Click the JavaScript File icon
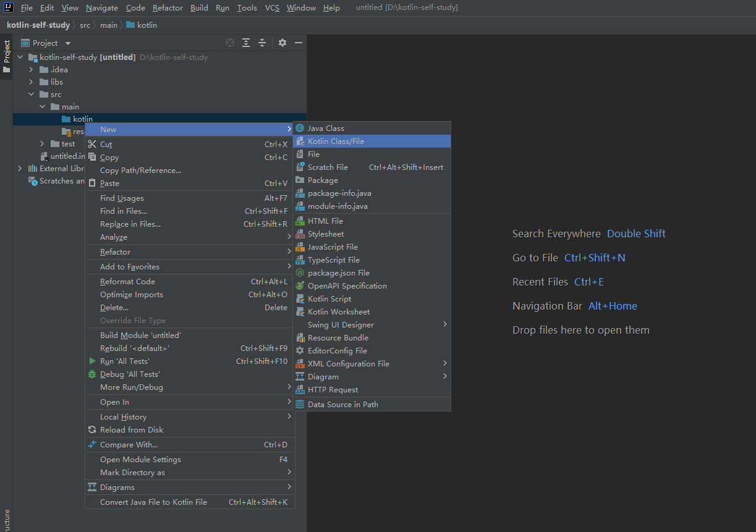 300,247
